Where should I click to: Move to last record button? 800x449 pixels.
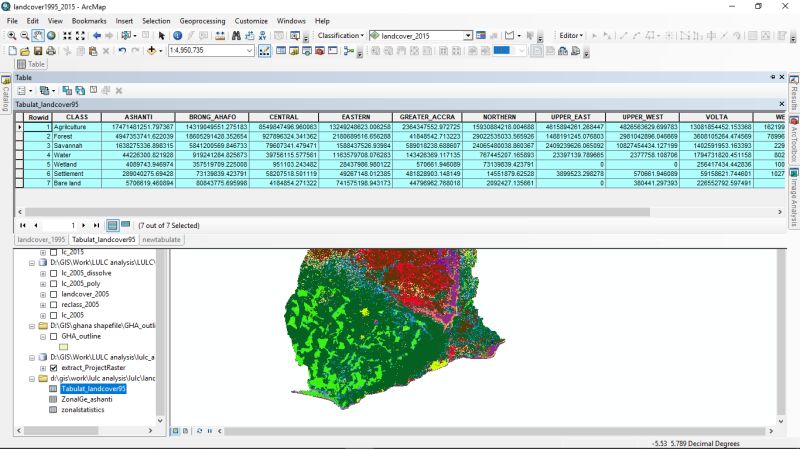coord(96,225)
